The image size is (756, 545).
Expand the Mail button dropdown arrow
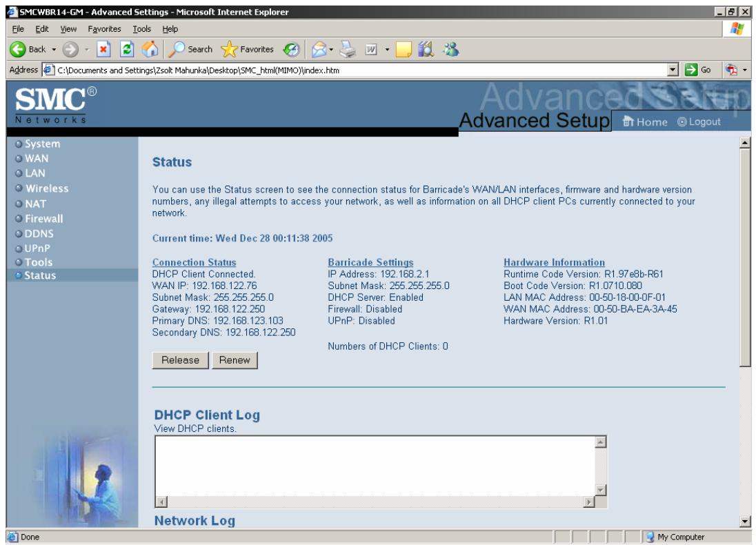[x=331, y=50]
